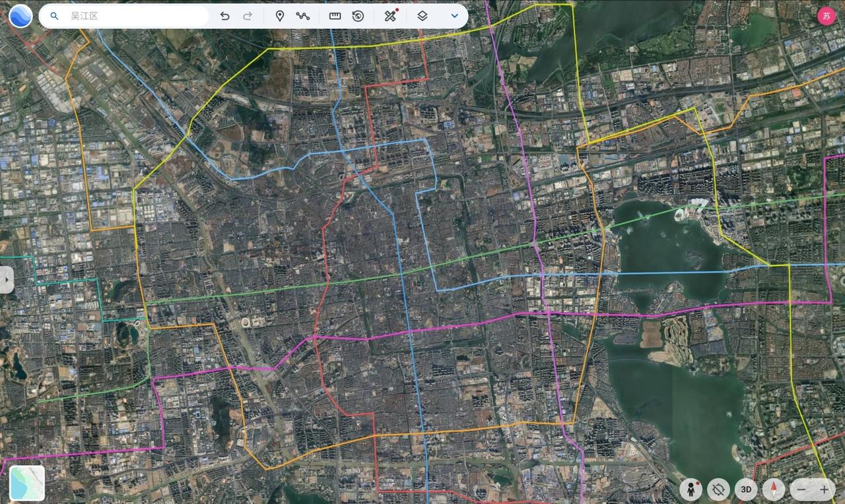Expand the toolbar via down chevron
845x504 pixels.
[454, 15]
